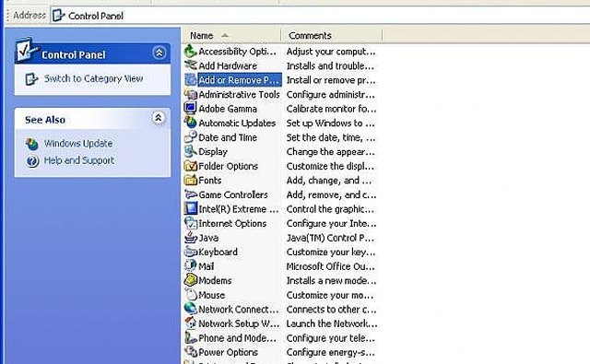Select the Administrative Tools entry

tap(239, 94)
